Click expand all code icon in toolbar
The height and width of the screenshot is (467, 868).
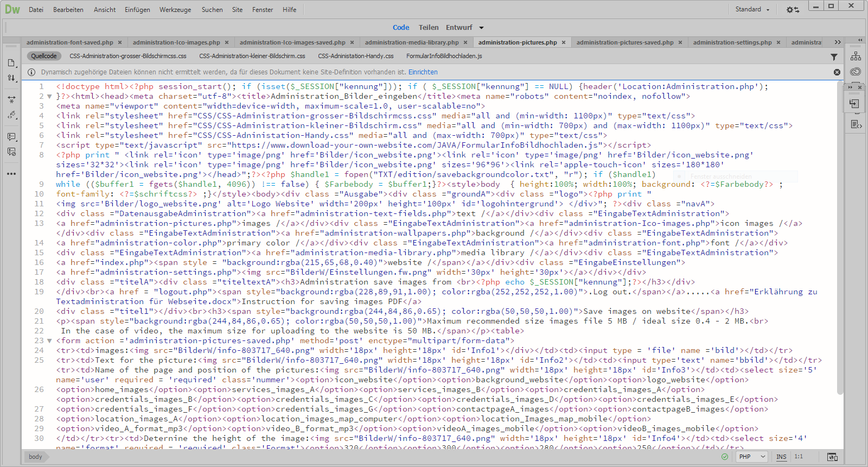(x=11, y=100)
